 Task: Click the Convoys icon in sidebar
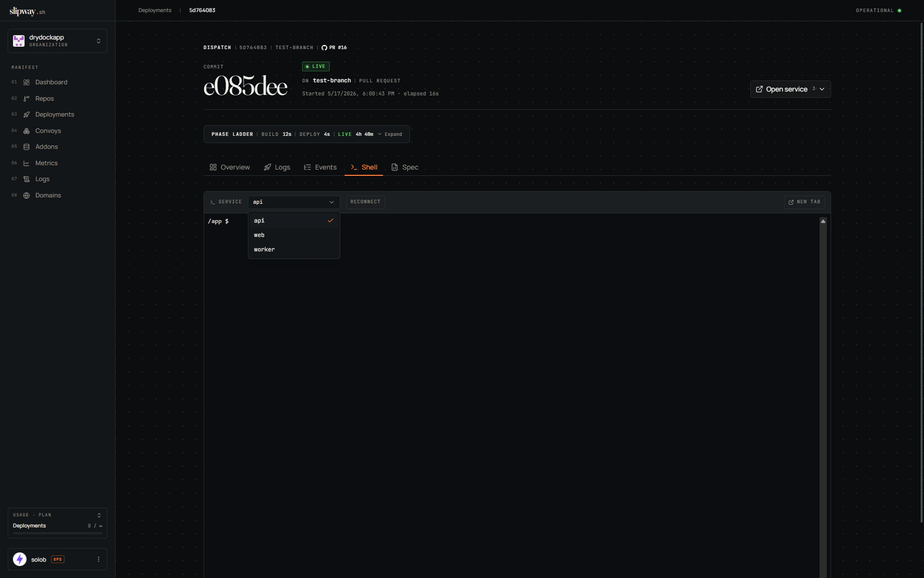point(26,131)
